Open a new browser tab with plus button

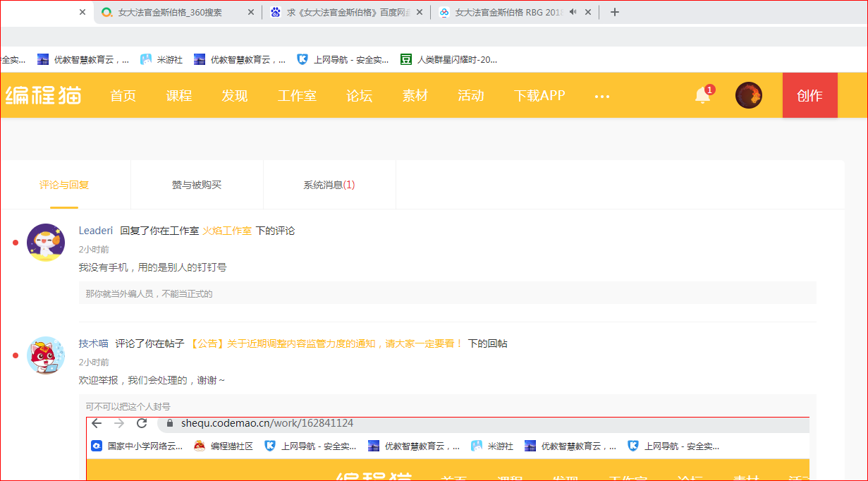tap(614, 12)
